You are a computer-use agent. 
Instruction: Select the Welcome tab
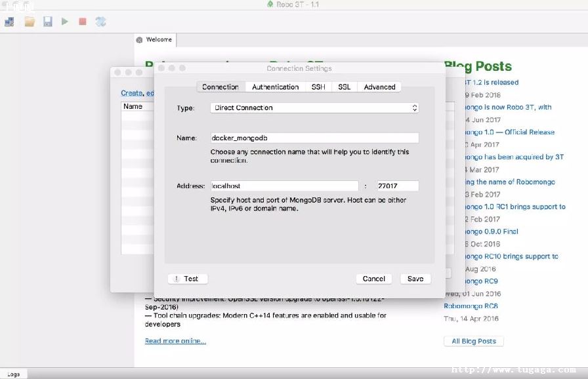click(156, 40)
